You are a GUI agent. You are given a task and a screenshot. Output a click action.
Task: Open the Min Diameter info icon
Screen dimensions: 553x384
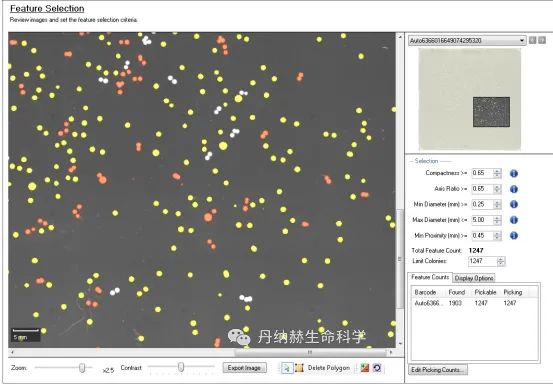coord(514,204)
